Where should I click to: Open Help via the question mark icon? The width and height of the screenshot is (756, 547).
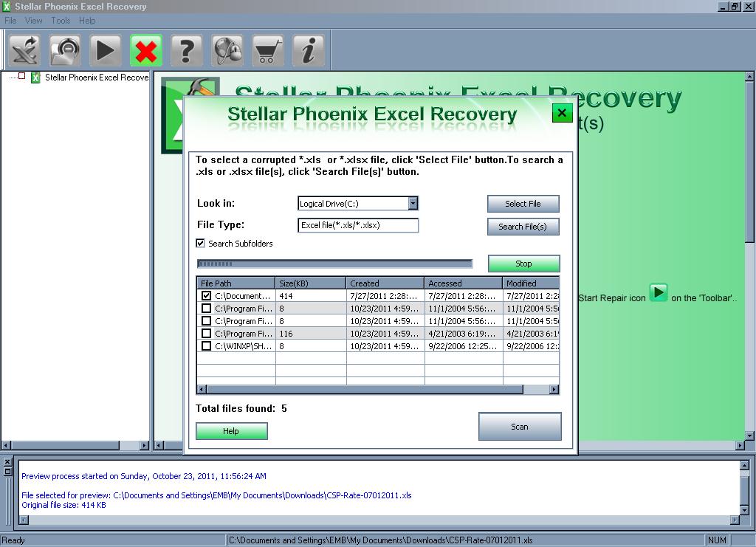[187, 50]
